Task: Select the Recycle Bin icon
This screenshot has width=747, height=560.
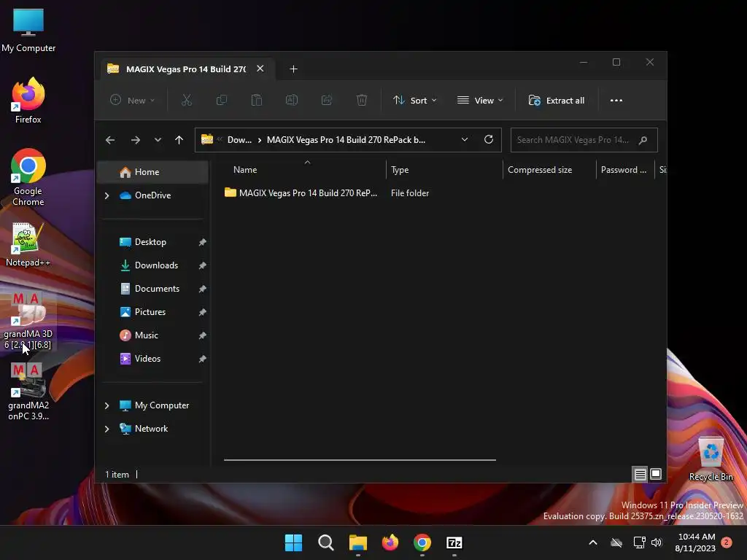Action: [711, 459]
